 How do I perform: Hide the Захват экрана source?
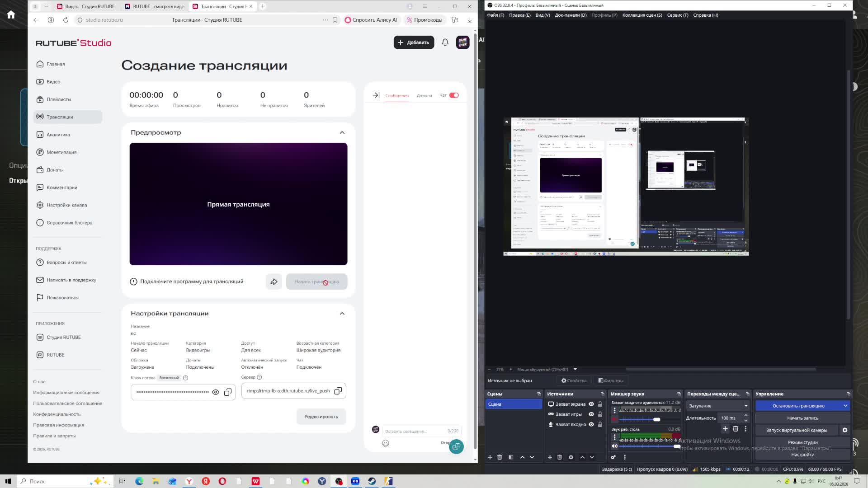(591, 404)
